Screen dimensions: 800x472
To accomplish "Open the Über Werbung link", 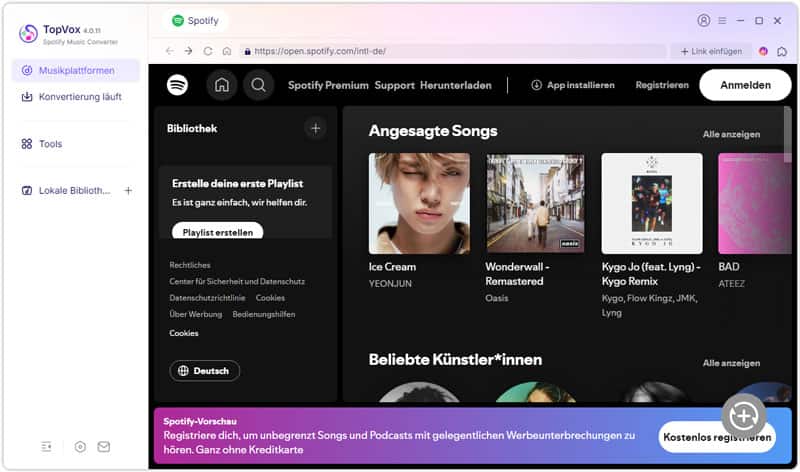I will [x=195, y=314].
